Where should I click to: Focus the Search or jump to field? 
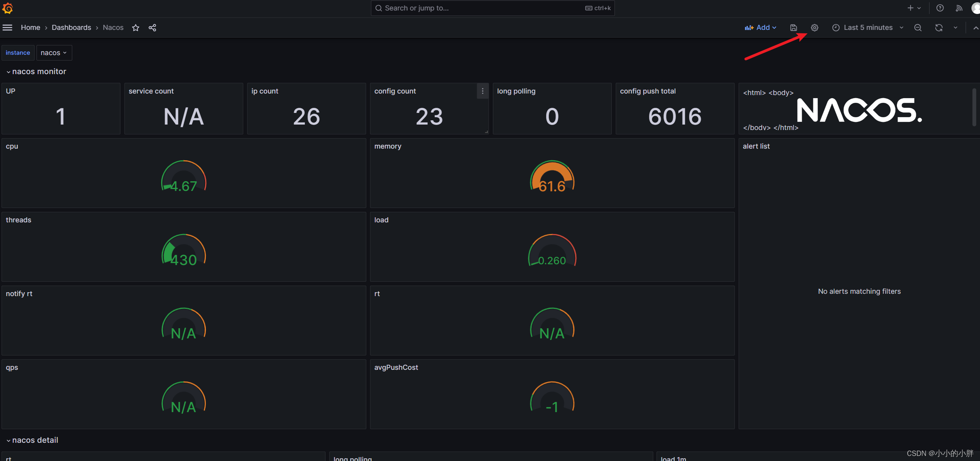pyautogui.click(x=493, y=8)
